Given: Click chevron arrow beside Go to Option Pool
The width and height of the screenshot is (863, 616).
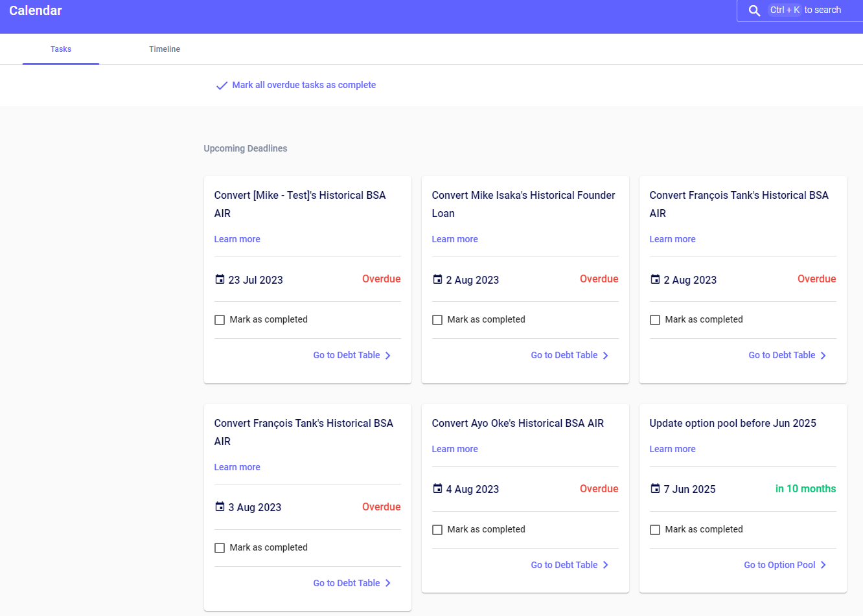Looking at the screenshot, I should pyautogui.click(x=823, y=565).
